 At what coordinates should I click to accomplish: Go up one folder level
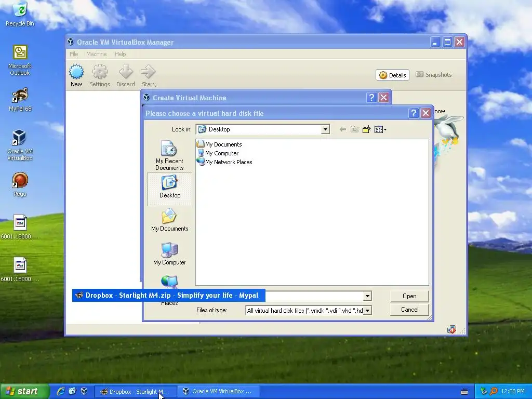pyautogui.click(x=354, y=129)
